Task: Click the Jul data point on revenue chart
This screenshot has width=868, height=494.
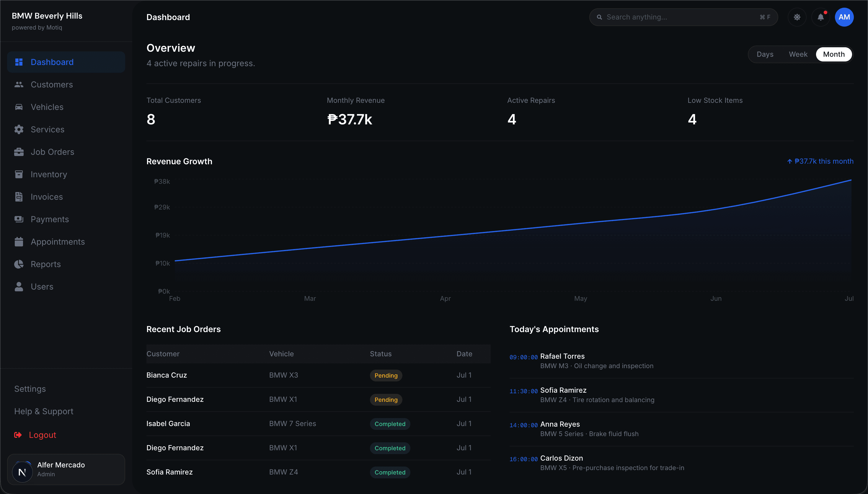Action: (x=851, y=180)
